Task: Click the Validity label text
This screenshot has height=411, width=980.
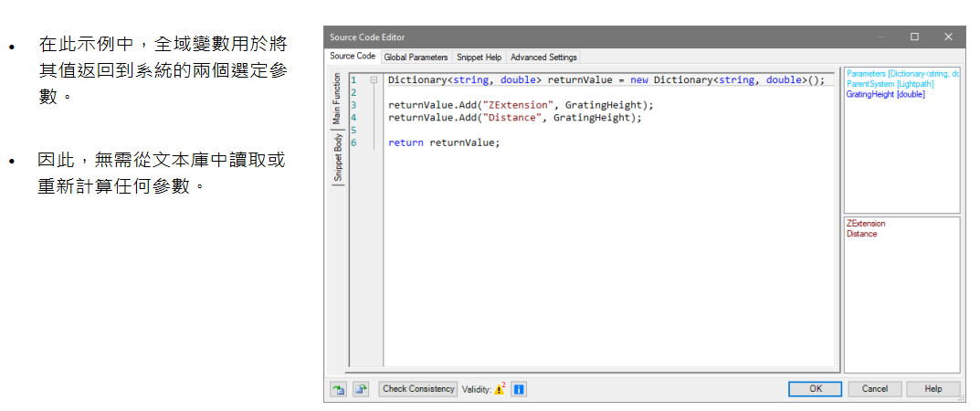Action: 476,389
